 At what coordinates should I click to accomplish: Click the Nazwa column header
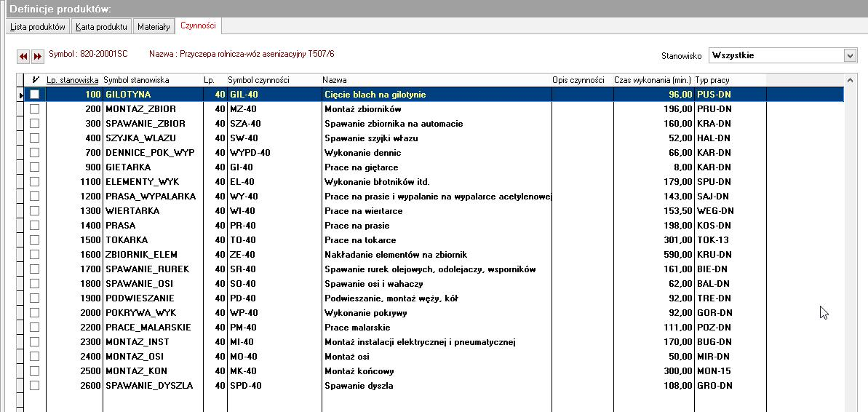click(x=437, y=80)
